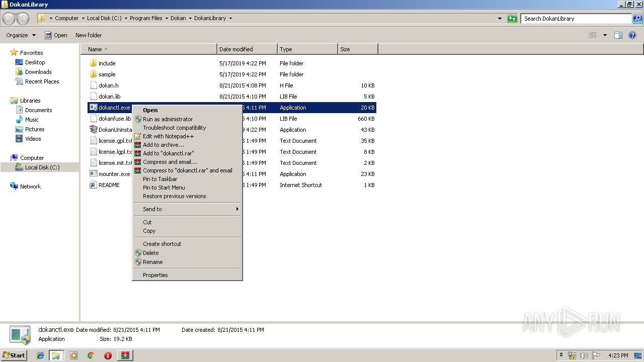Screen dimensions: 644x362
Task: Launch Chrome from the taskbar
Action: coord(91,355)
